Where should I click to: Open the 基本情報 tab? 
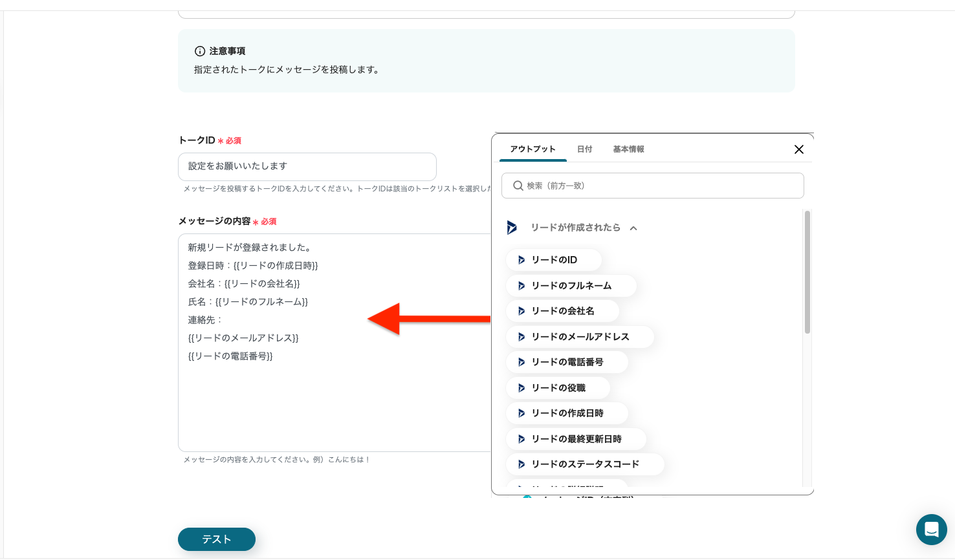click(628, 149)
